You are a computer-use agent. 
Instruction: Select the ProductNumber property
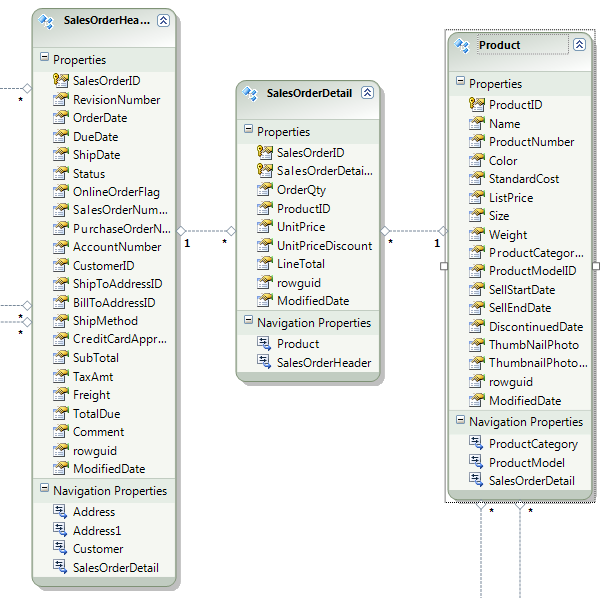tap(531, 142)
